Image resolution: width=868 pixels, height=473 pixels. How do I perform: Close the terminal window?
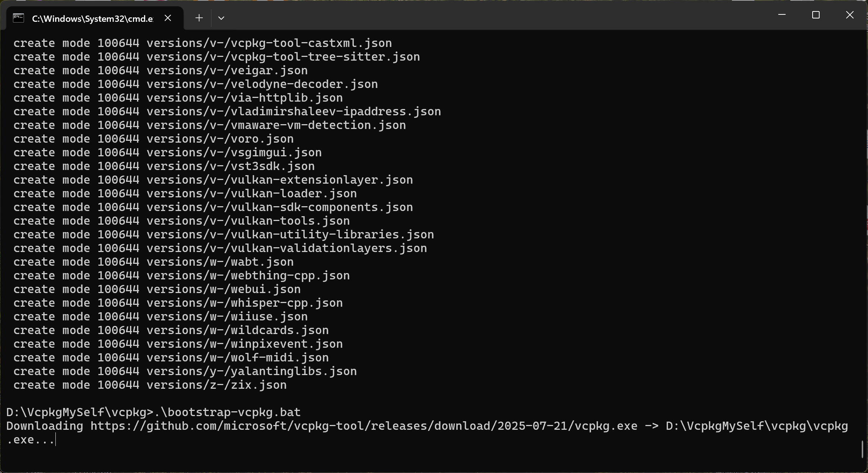point(850,15)
